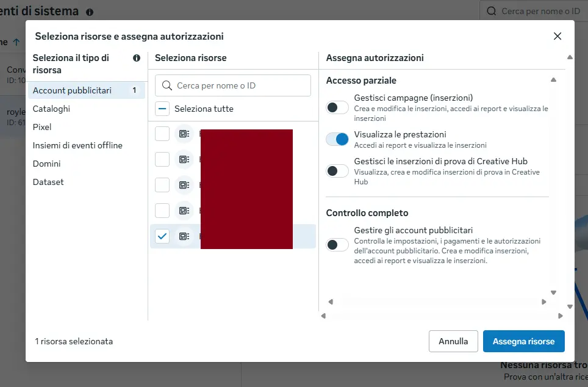This screenshot has height=387, width=588.
Task: Click the Seleziona tutte checkbox
Action: click(162, 109)
